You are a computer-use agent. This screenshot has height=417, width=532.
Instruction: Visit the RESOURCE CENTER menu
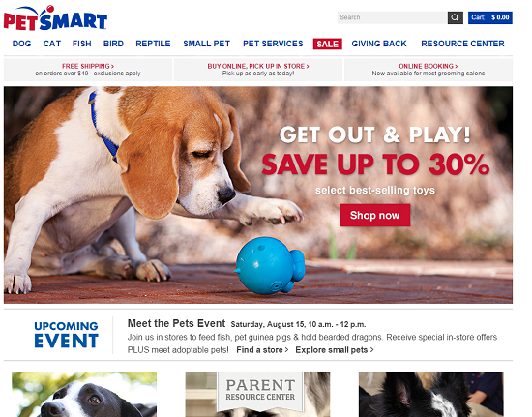coord(462,44)
